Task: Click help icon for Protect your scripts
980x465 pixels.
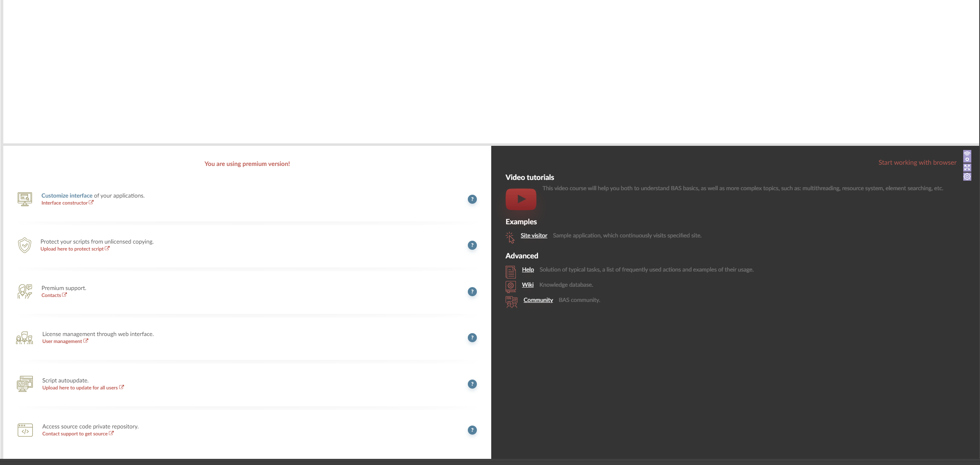Action: 472,245
